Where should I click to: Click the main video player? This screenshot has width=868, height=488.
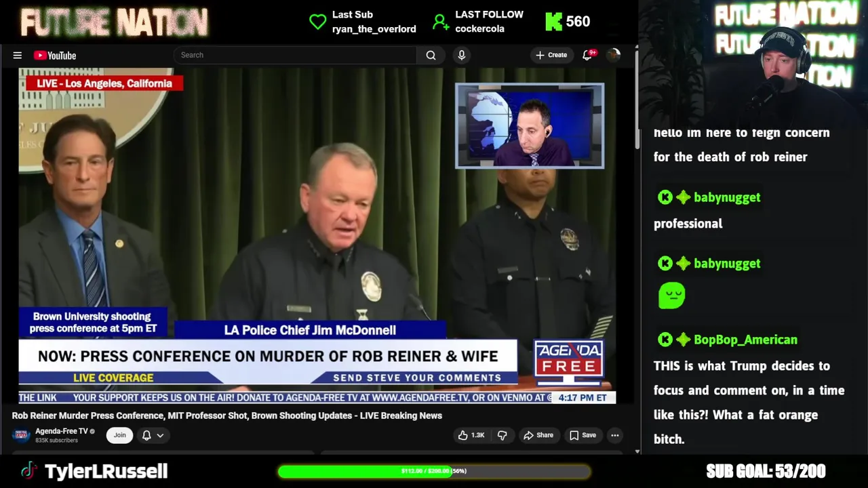(x=317, y=235)
